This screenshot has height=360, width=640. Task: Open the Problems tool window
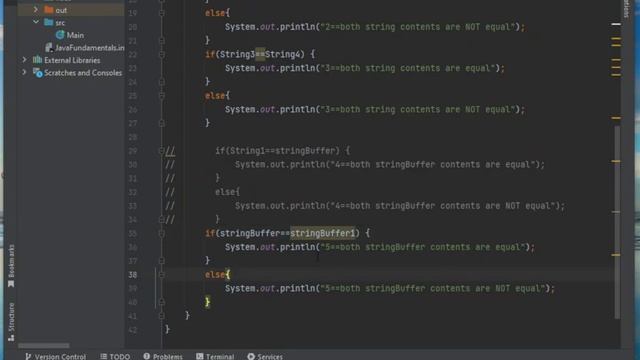coord(163,356)
